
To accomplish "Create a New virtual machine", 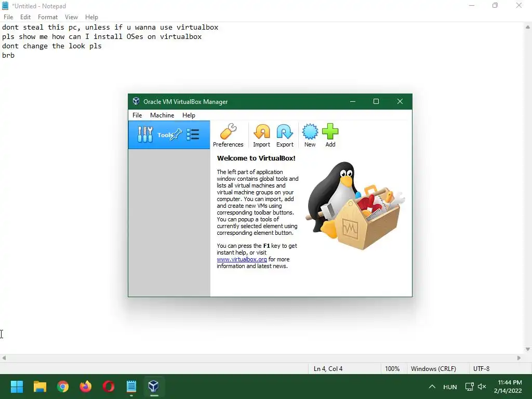I will click(x=310, y=135).
